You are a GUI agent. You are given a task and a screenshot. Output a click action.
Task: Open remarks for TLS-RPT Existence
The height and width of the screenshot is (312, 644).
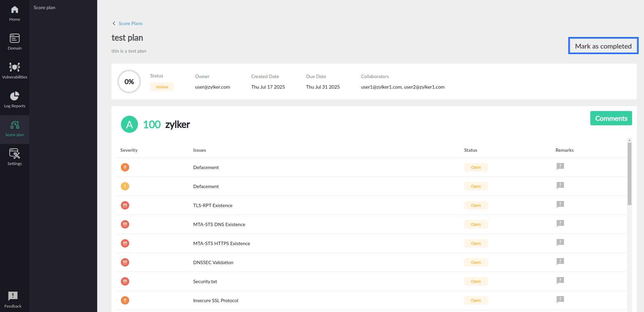pyautogui.click(x=560, y=204)
